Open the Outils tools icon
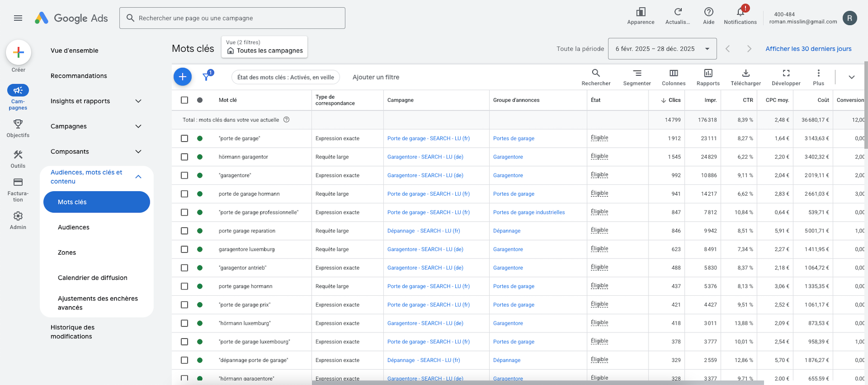This screenshot has height=385, width=868. pyautogui.click(x=18, y=154)
